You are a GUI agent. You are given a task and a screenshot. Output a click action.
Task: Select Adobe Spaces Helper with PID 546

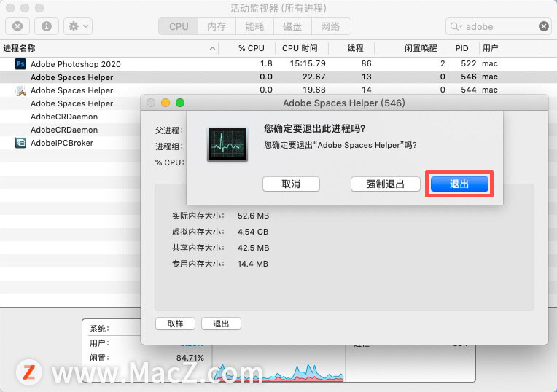point(278,77)
